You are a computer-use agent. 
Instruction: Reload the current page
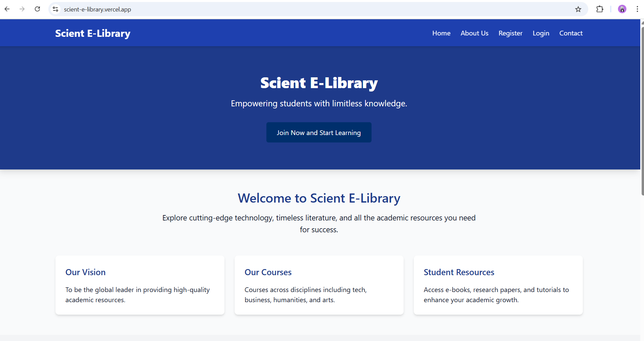click(38, 9)
